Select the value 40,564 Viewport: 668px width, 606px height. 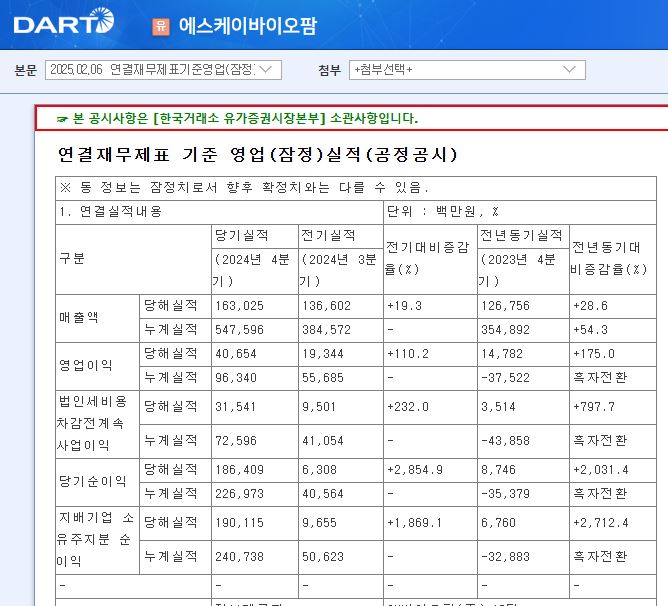(323, 494)
